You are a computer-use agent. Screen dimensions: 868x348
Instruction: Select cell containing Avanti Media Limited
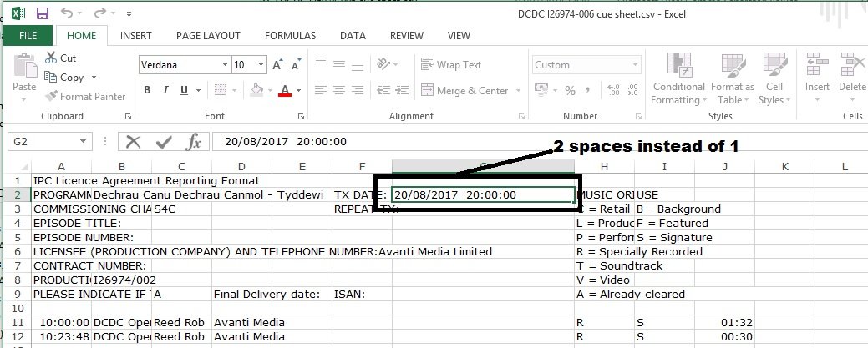(x=434, y=252)
